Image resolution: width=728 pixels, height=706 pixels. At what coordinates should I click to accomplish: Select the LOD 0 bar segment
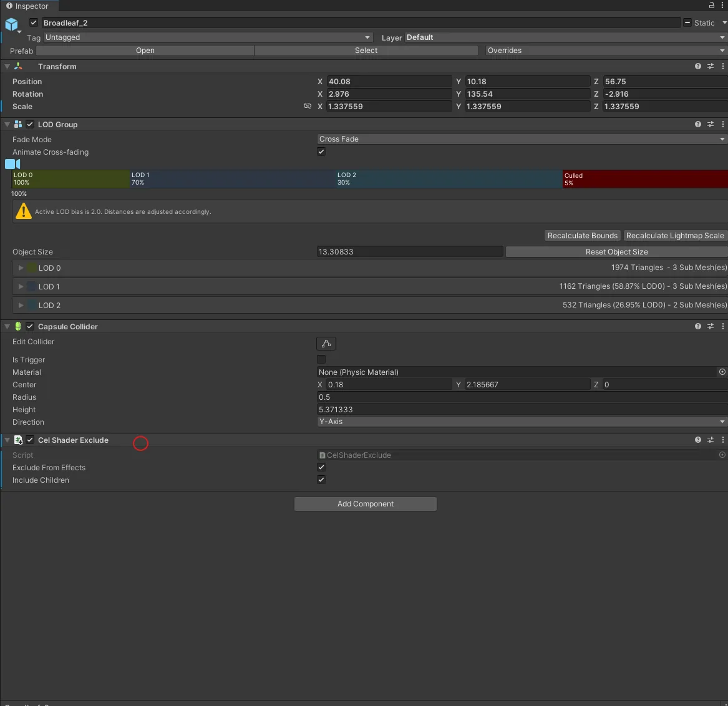coord(70,179)
